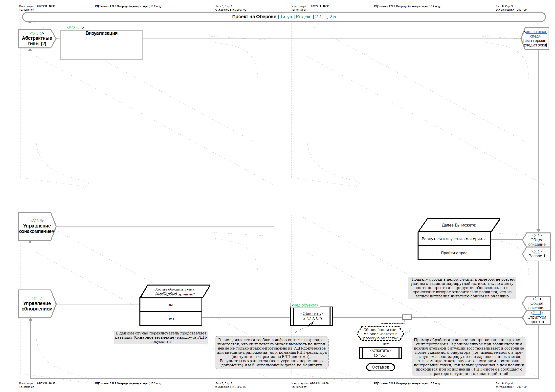Viewport: 555px width, 392px height.
Task: Follow the 2.5 link in header
Action: (x=333, y=17)
